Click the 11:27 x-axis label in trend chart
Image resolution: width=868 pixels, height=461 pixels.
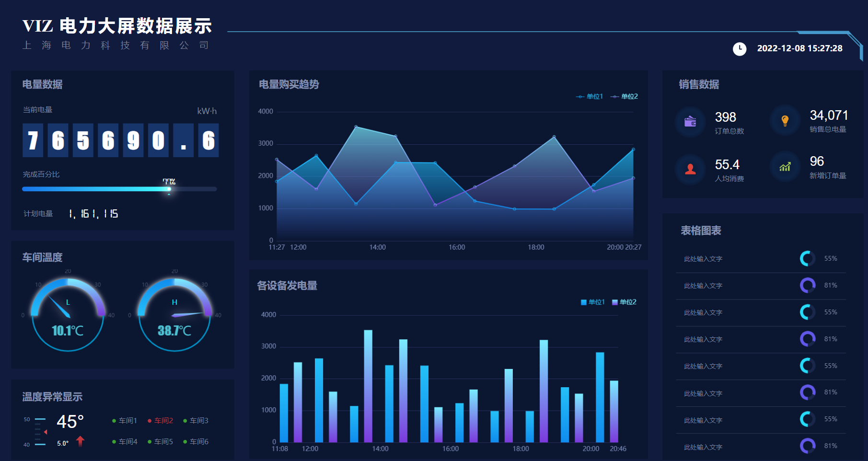point(277,247)
